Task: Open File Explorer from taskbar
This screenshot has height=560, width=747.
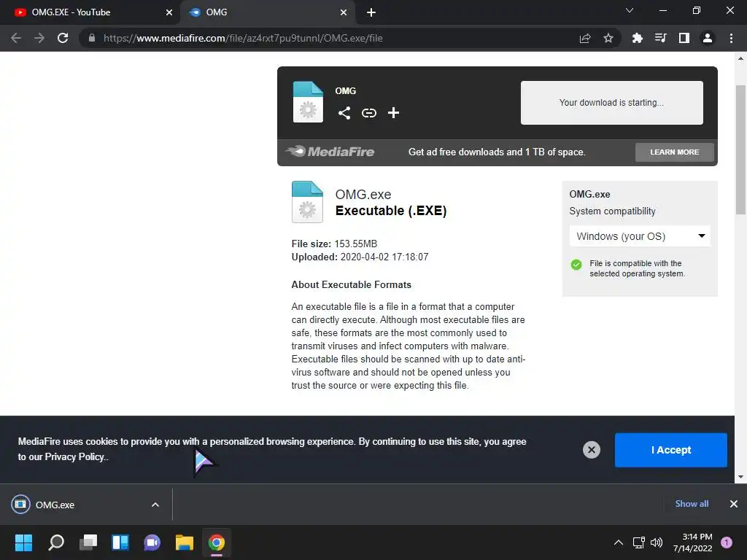Action: point(185,542)
